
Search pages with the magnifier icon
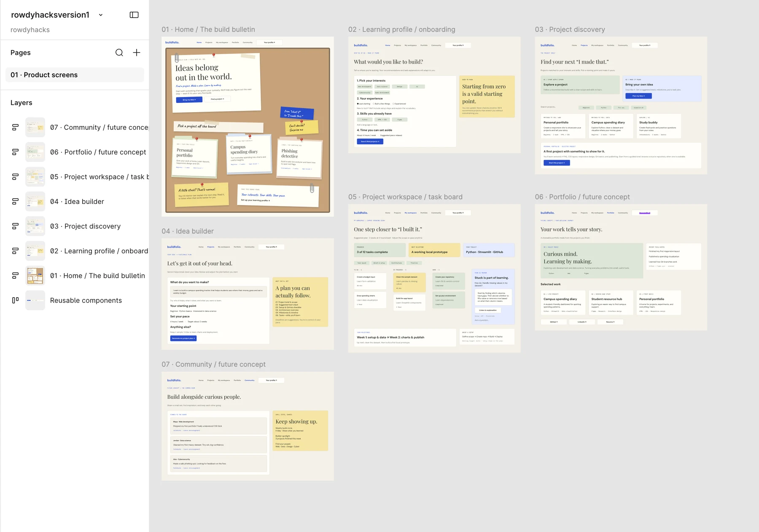click(x=119, y=53)
